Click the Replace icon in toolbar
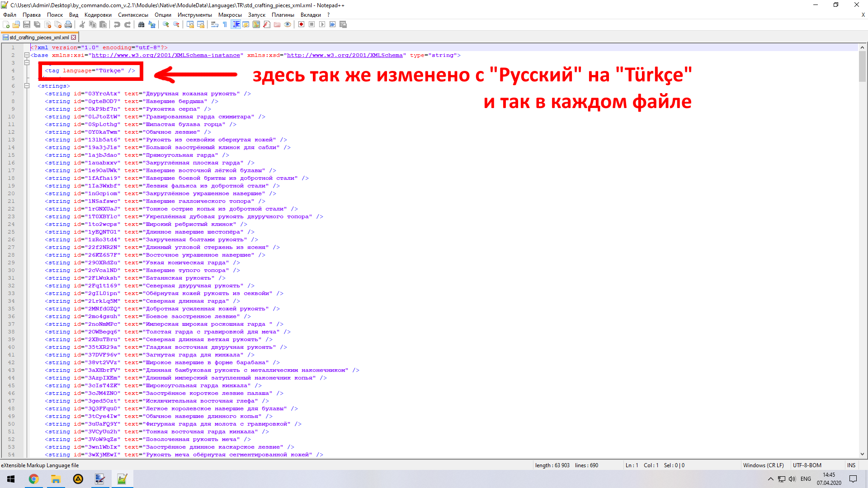Viewport: 868px width, 488px height. (152, 24)
